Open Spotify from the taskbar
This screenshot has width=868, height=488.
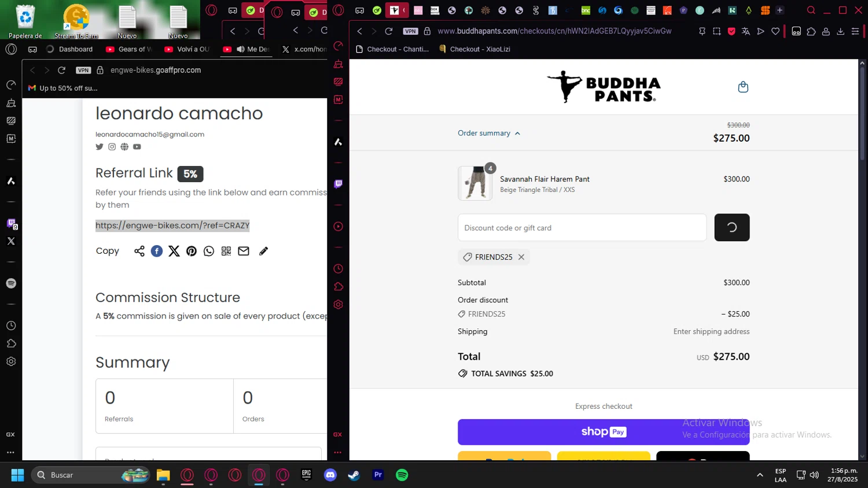(402, 475)
